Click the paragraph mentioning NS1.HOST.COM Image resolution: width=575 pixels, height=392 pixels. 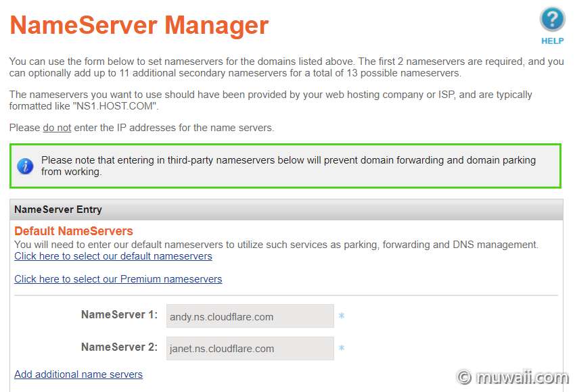(271, 101)
